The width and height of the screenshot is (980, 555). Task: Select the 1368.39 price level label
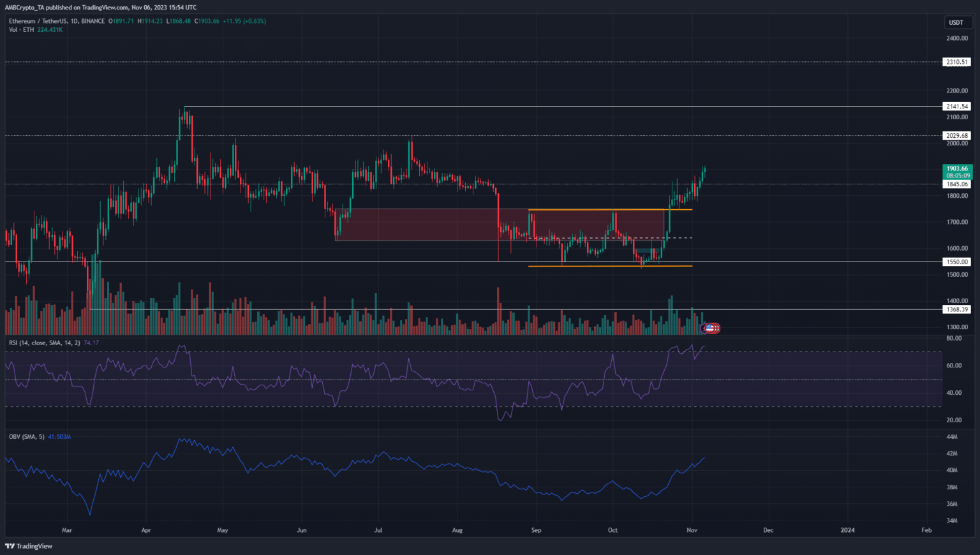[956, 309]
